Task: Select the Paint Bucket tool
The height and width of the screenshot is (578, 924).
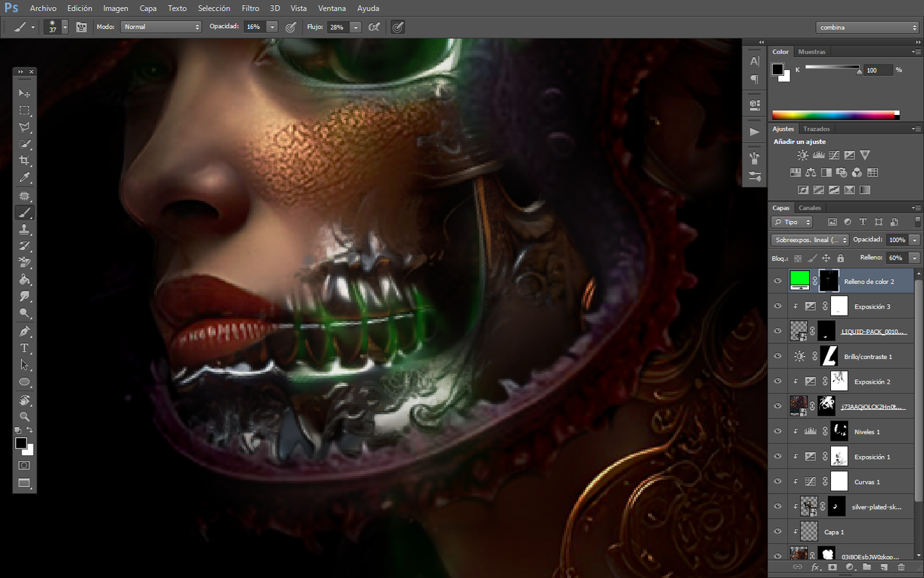Action: tap(25, 280)
